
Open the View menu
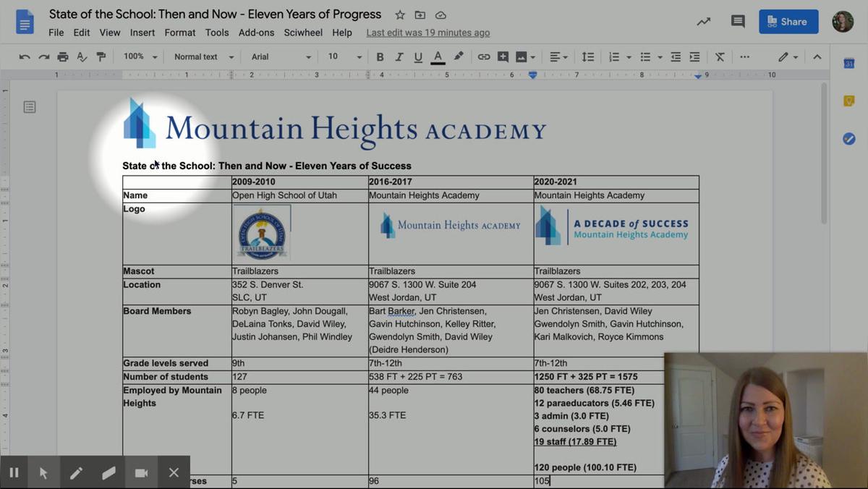(110, 33)
